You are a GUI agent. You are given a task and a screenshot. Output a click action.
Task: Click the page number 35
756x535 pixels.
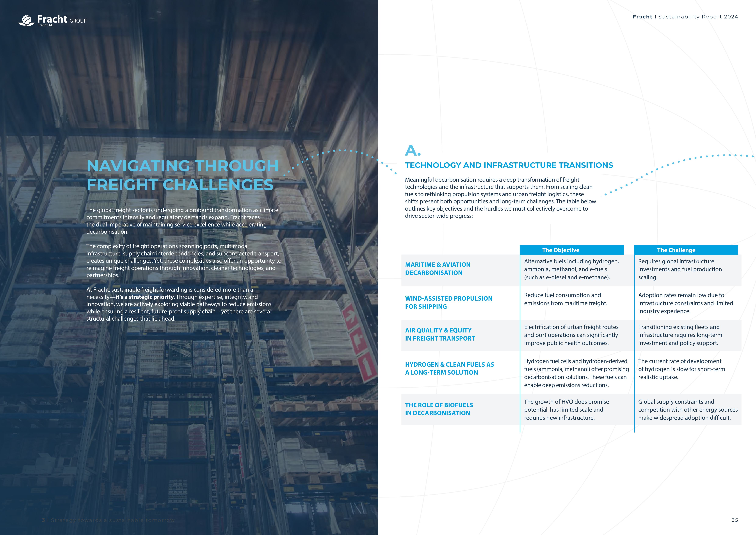coord(735,520)
